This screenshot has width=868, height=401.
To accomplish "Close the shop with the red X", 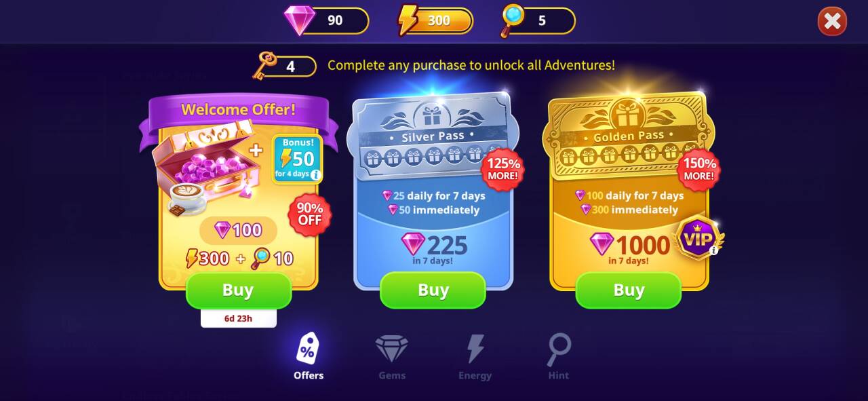I will 832,22.
